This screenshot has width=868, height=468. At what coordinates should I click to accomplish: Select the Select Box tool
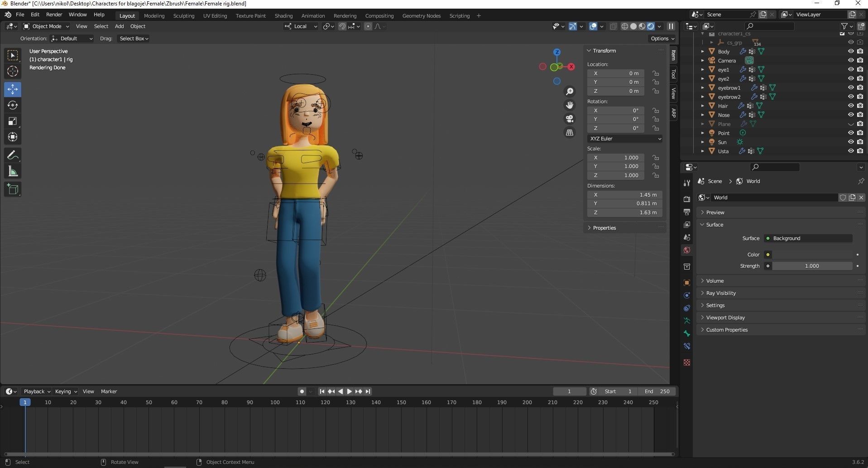(13, 55)
